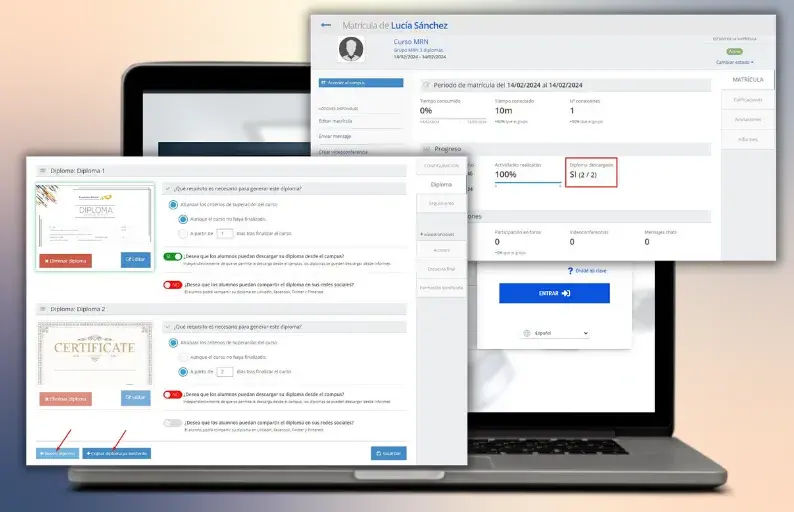Open the Accesos tab
The image size is (794, 512).
point(441,250)
